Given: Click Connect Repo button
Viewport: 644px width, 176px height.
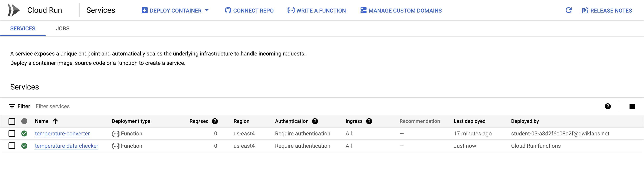Looking at the screenshot, I should tap(249, 10).
